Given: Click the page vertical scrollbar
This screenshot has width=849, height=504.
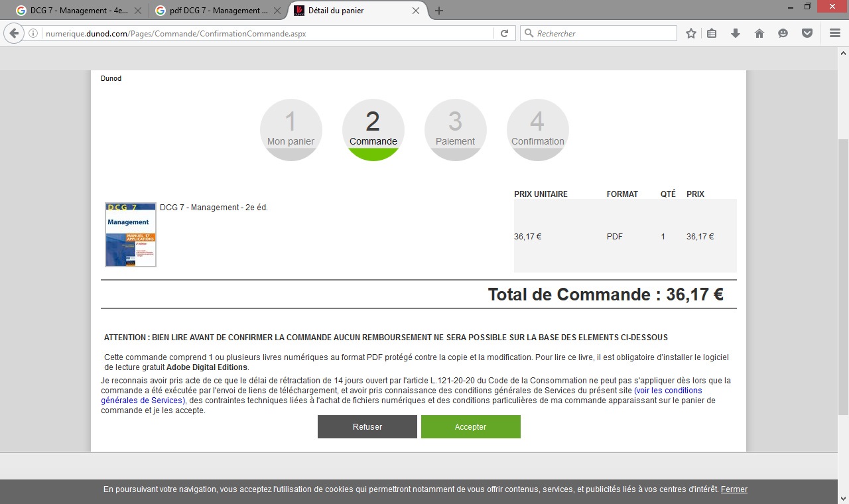Looking at the screenshot, I should tap(842, 277).
